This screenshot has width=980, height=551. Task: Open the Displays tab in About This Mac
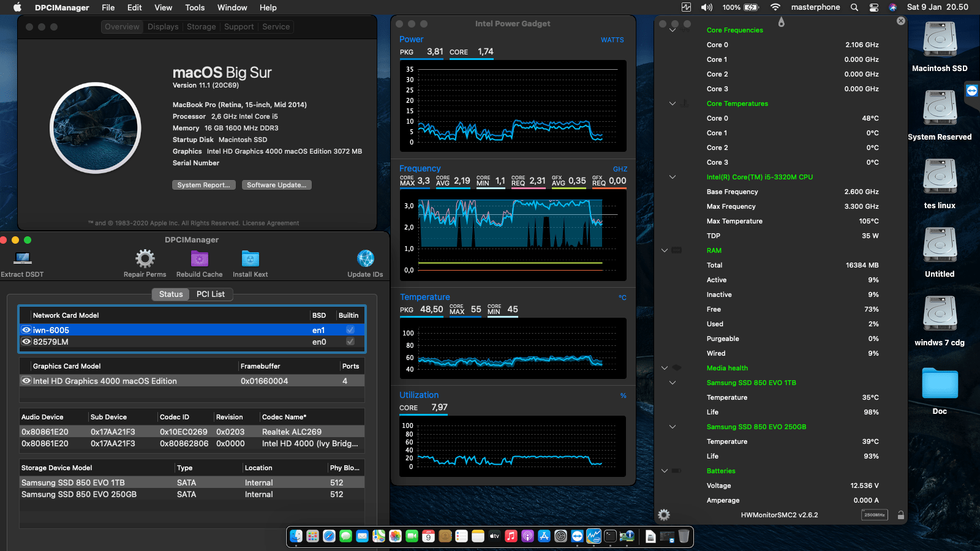162,26
